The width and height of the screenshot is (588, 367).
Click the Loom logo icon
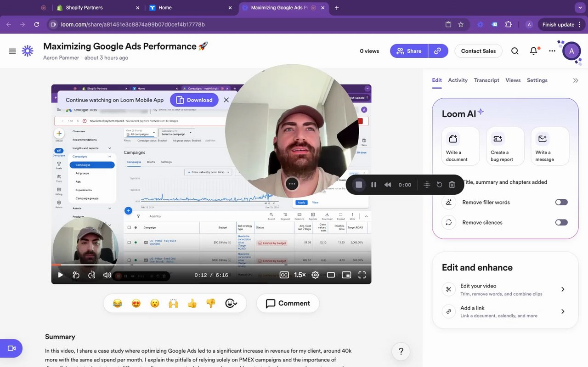(28, 51)
